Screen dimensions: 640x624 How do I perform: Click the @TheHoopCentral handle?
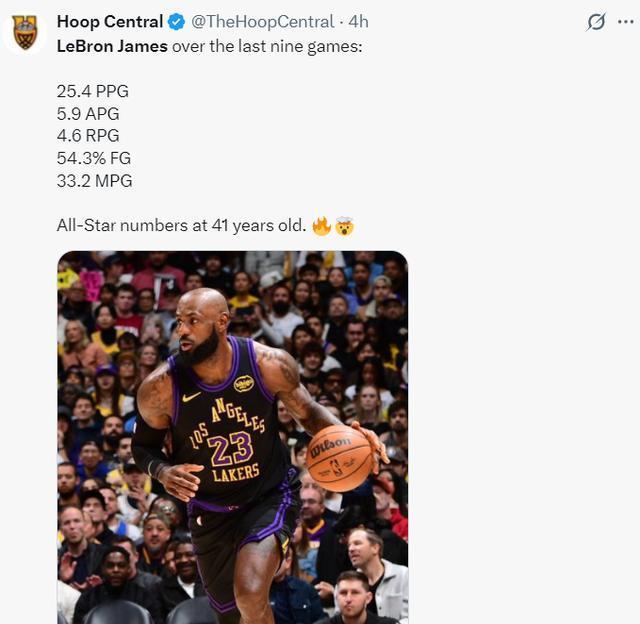(x=262, y=22)
